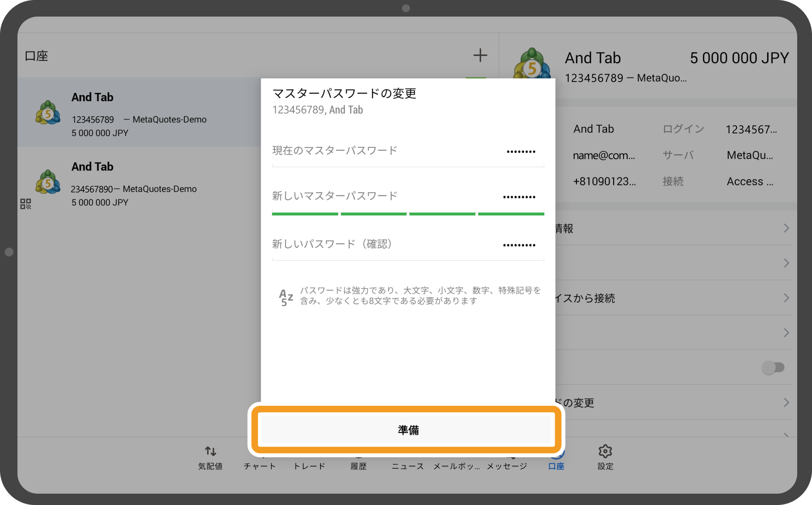Expand the の変更 row chevron
This screenshot has height=505, width=812.
click(786, 403)
